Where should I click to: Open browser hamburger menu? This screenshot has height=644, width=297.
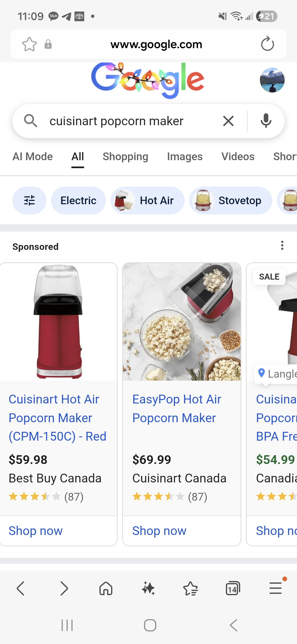click(x=275, y=588)
